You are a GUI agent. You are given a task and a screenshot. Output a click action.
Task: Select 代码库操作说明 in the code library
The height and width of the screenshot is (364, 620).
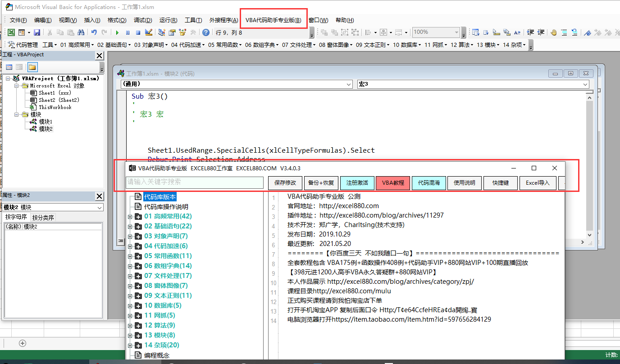coord(166,207)
